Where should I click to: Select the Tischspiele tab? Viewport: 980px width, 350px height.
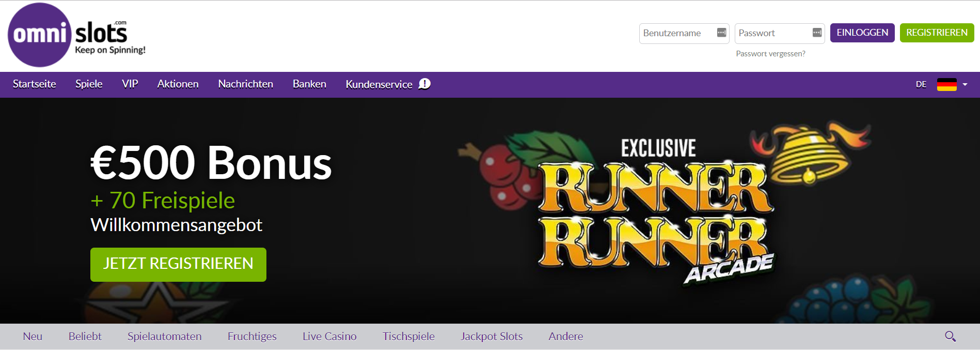(x=408, y=337)
